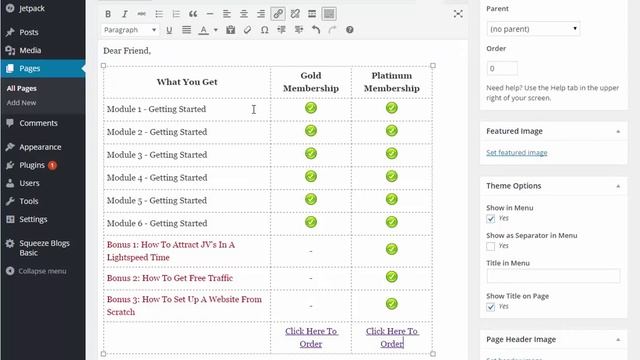Open the Paragraph format dropdown
Screen dimensions: 640x360
129,30
